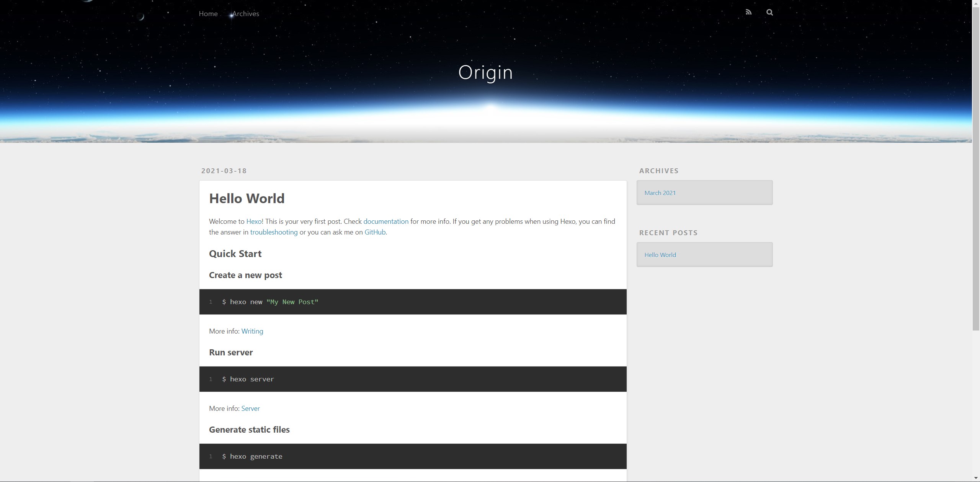Open the GitHub link in post
The image size is (980, 482).
tap(375, 232)
